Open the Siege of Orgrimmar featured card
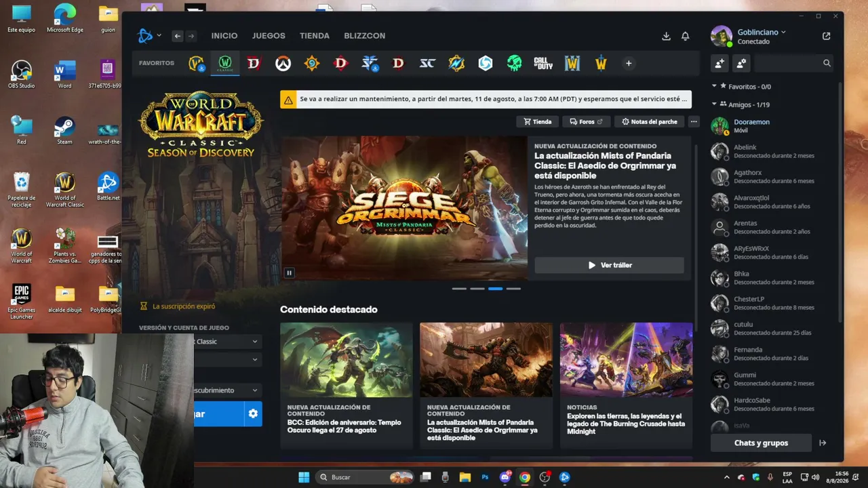 pyautogui.click(x=486, y=385)
